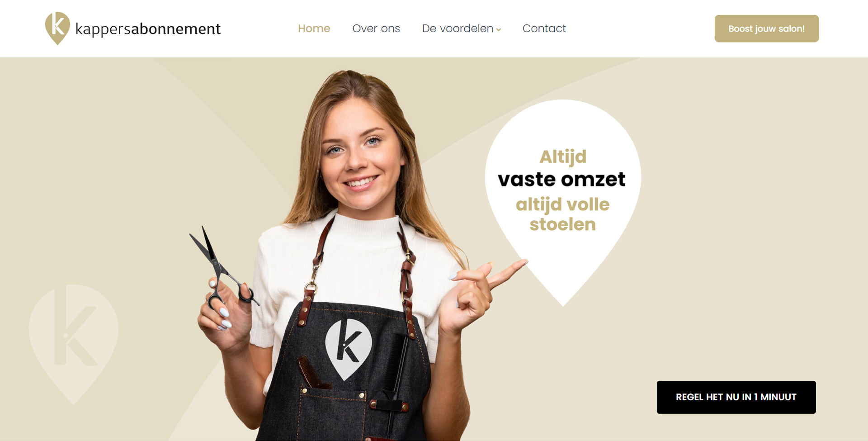
Task: Open the De voordelen menu
Action: click(458, 28)
